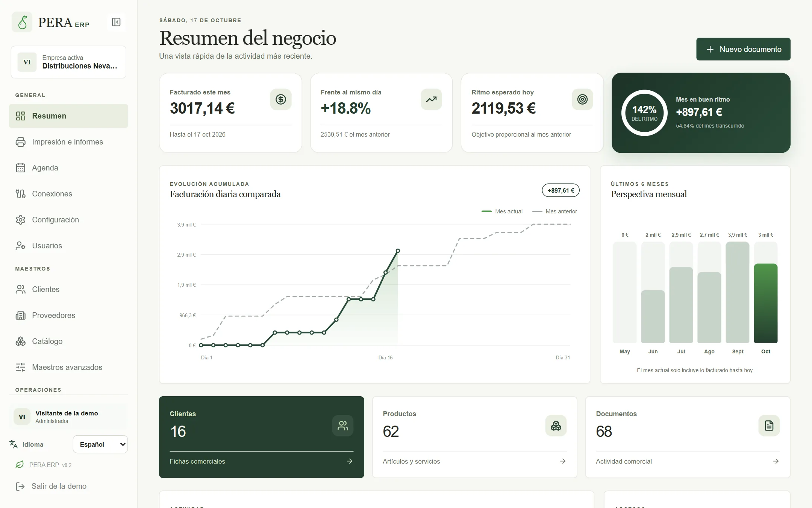Click the plug icon beside Conexiones
The image size is (812, 508).
(x=21, y=194)
